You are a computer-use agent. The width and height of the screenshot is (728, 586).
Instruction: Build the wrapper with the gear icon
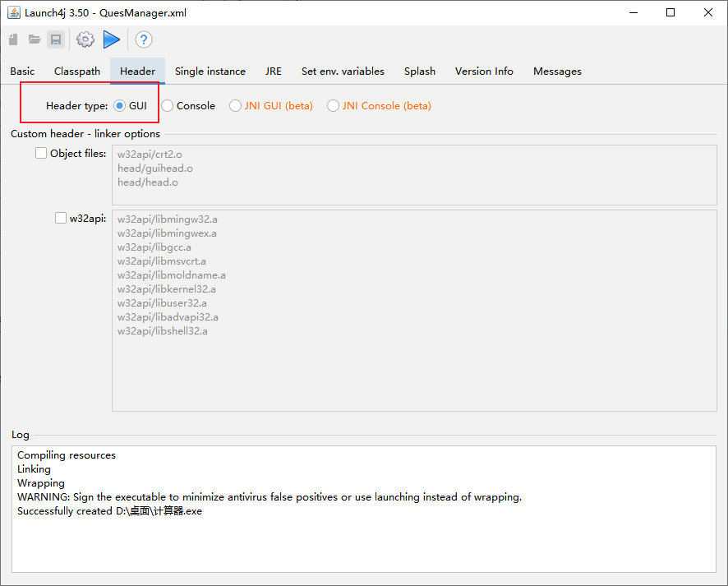pyautogui.click(x=85, y=39)
